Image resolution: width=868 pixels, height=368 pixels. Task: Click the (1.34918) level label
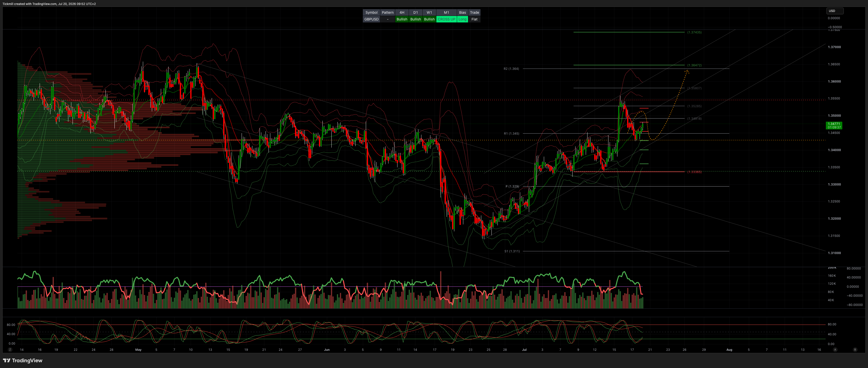point(694,119)
